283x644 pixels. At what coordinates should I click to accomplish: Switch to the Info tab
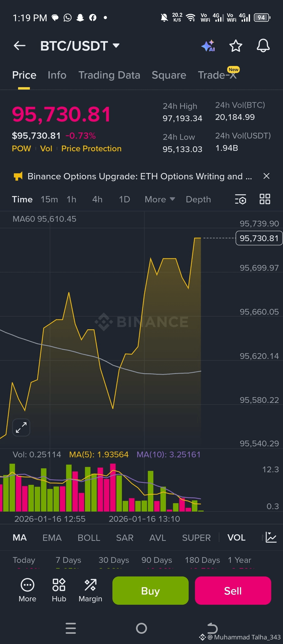pos(57,75)
